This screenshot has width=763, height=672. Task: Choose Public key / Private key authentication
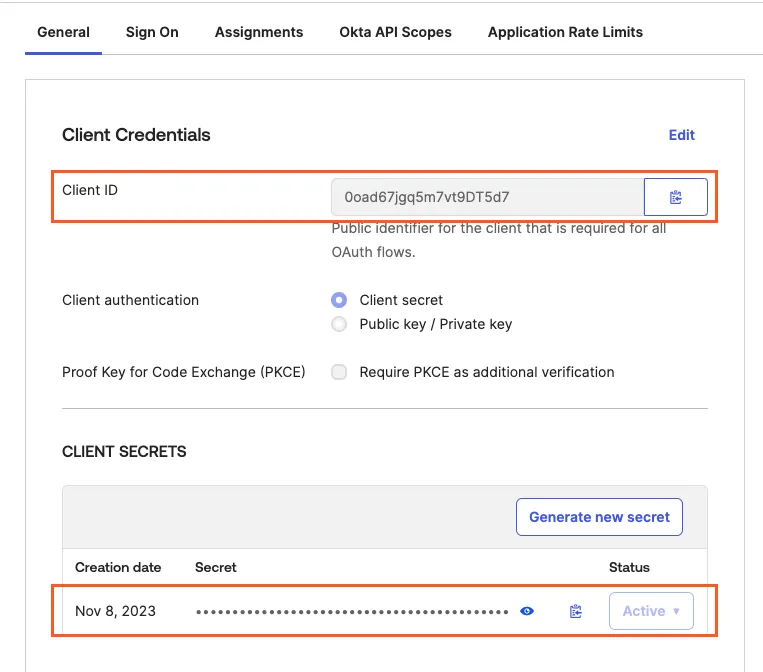click(x=340, y=324)
